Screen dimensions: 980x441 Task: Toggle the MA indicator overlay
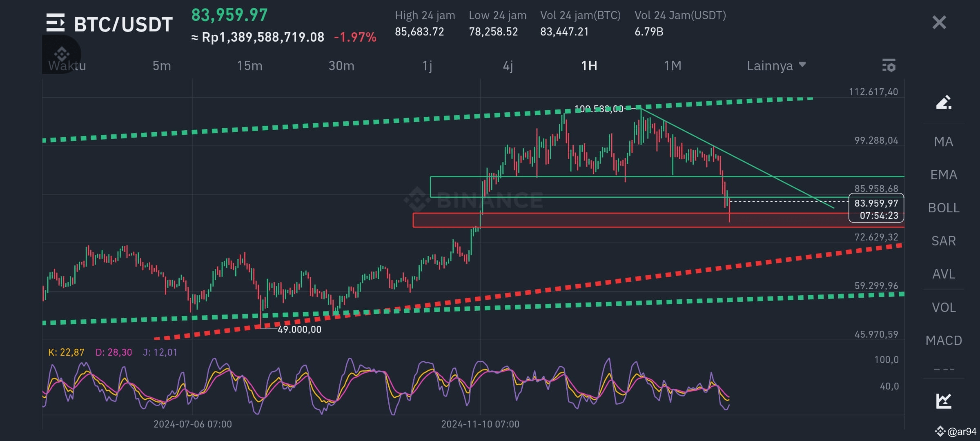943,141
